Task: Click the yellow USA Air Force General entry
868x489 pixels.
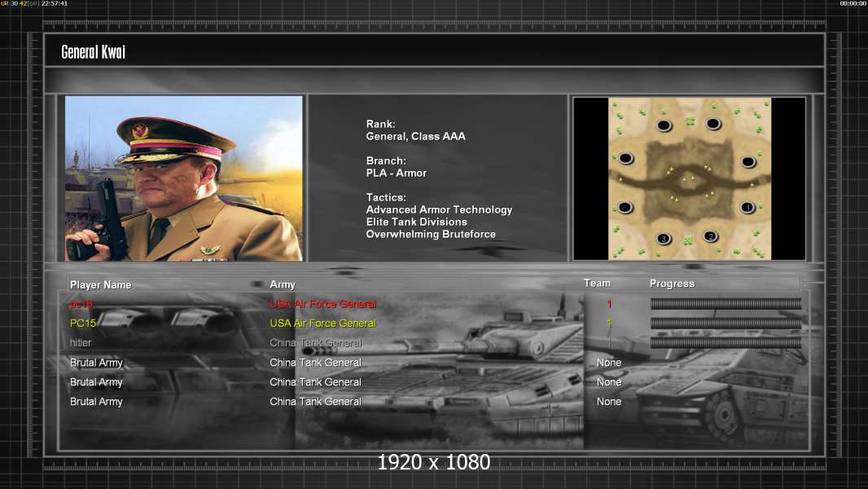Action: 322,323
